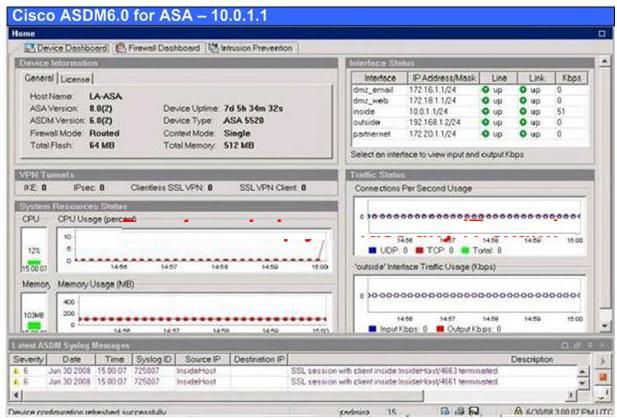Click the Kbps column header
Viewport: 617px width, 419px height.
571,78
